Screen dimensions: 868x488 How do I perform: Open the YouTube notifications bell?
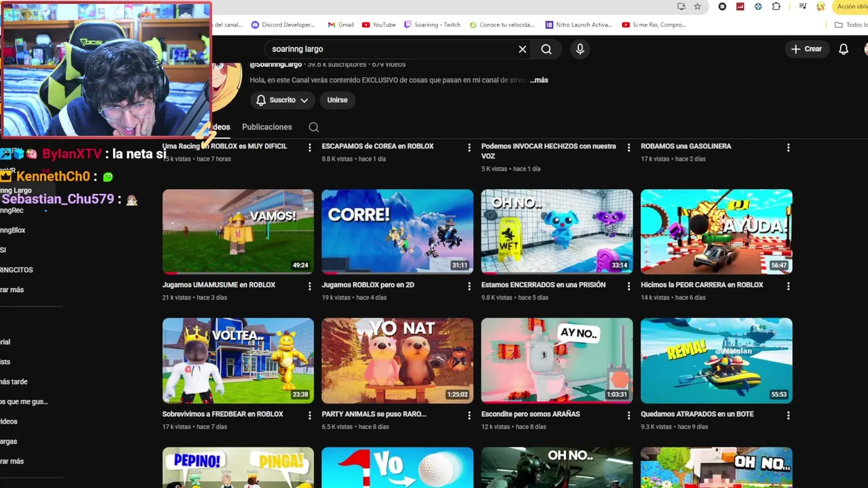(844, 49)
